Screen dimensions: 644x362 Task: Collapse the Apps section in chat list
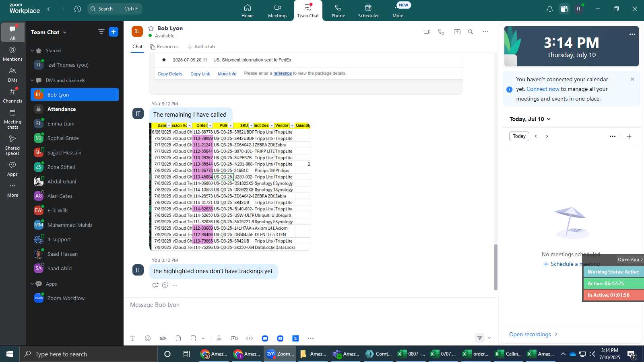coord(32,284)
